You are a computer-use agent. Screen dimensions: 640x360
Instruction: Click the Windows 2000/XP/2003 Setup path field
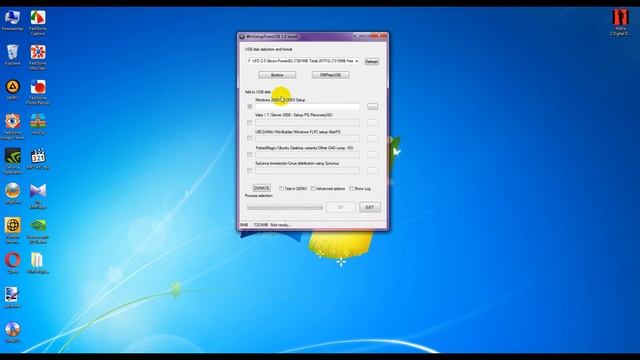tap(307, 107)
